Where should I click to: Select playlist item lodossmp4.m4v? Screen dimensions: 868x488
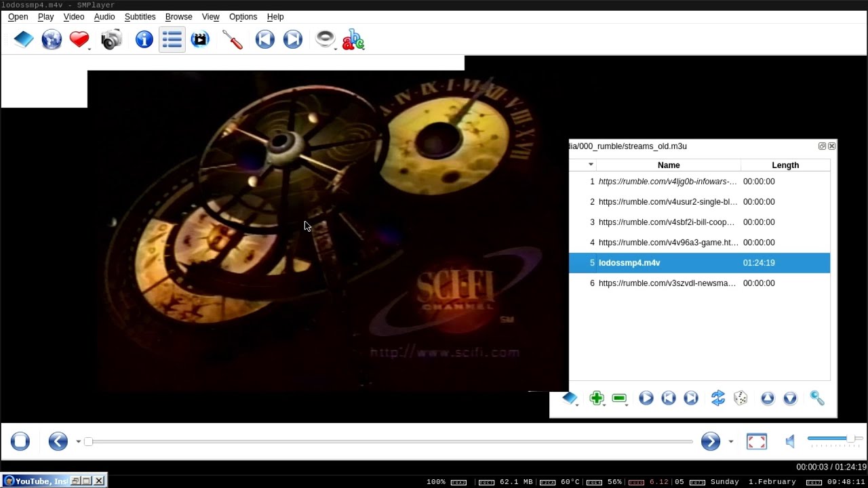pyautogui.click(x=699, y=263)
